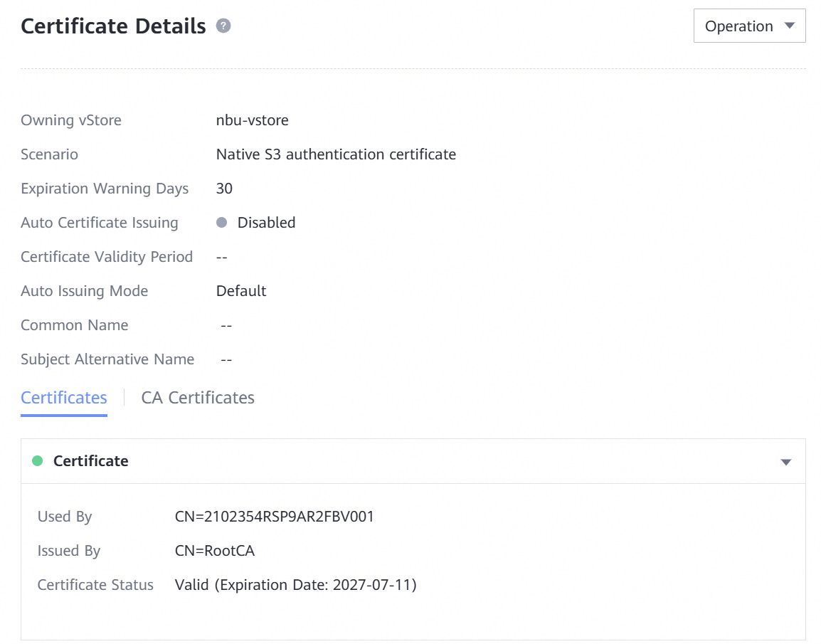
Task: Click the Certificate Details heading
Action: pyautogui.click(x=113, y=26)
